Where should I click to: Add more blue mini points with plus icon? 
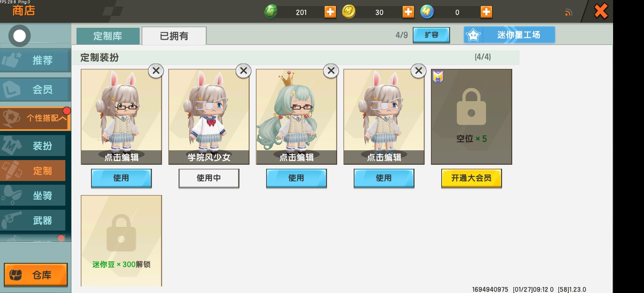(486, 12)
